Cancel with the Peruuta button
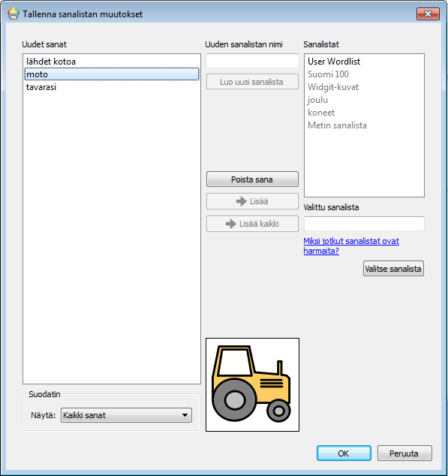This screenshot has height=476, width=448. coord(404,453)
